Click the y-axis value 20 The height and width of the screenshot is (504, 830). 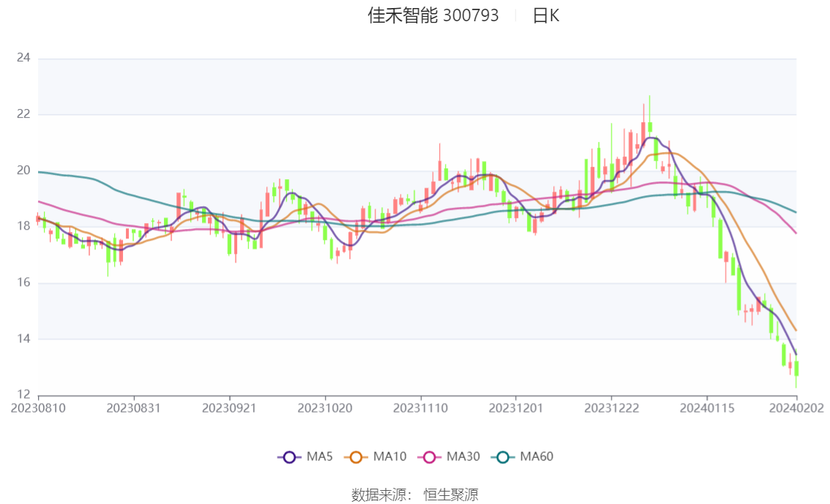[x=23, y=170]
